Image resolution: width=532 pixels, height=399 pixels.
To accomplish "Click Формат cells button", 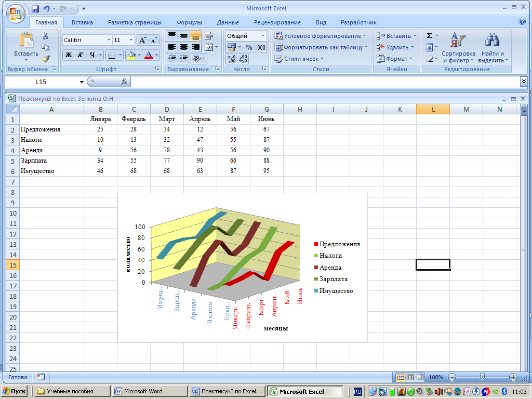I will (x=395, y=59).
